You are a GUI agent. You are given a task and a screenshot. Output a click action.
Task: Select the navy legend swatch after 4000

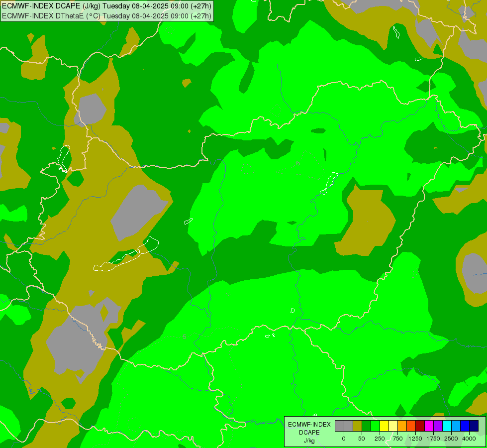[474, 426]
